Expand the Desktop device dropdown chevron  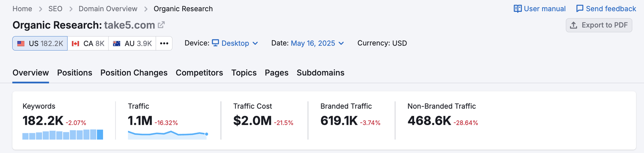pos(255,43)
